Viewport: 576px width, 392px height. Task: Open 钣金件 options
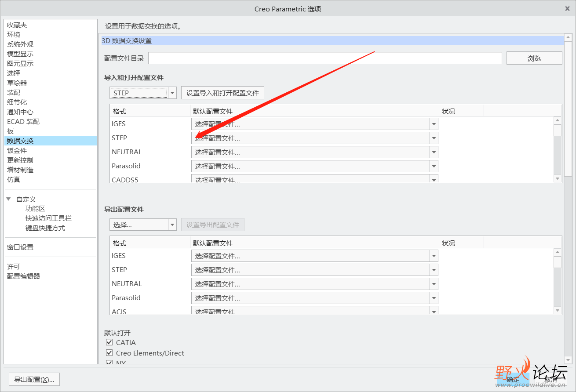tap(17, 151)
